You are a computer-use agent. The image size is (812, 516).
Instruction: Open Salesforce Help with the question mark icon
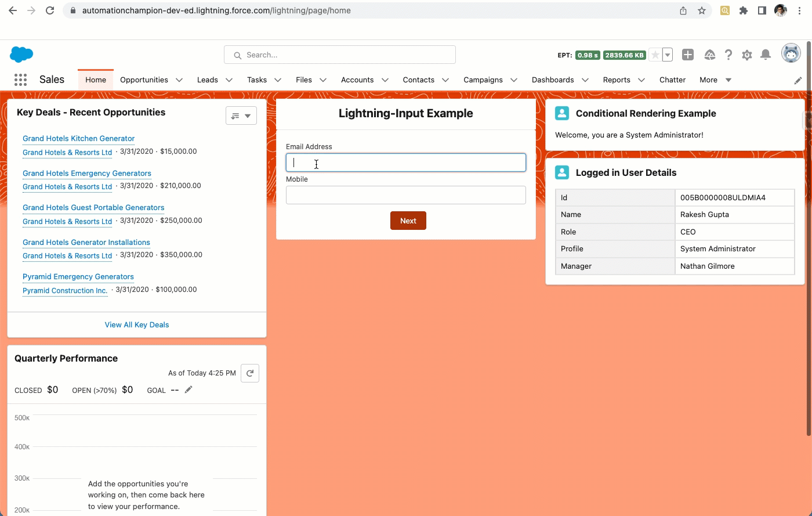point(728,55)
